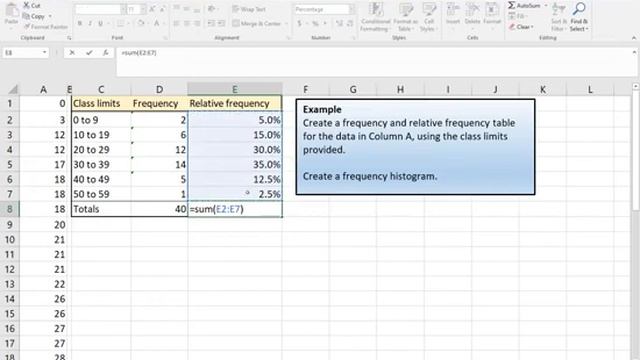Image resolution: width=640 pixels, height=360 pixels.
Task: Select the Totals frequency cell 40
Action: 159,209
